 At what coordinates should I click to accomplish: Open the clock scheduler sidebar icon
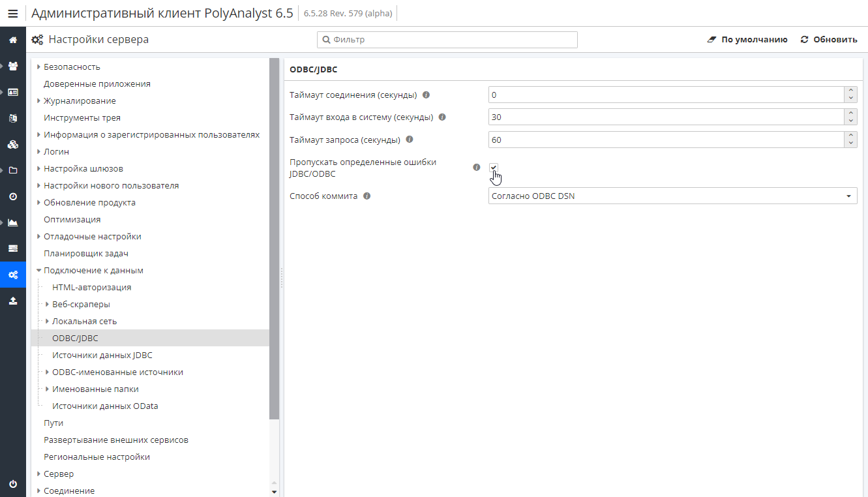tap(12, 196)
